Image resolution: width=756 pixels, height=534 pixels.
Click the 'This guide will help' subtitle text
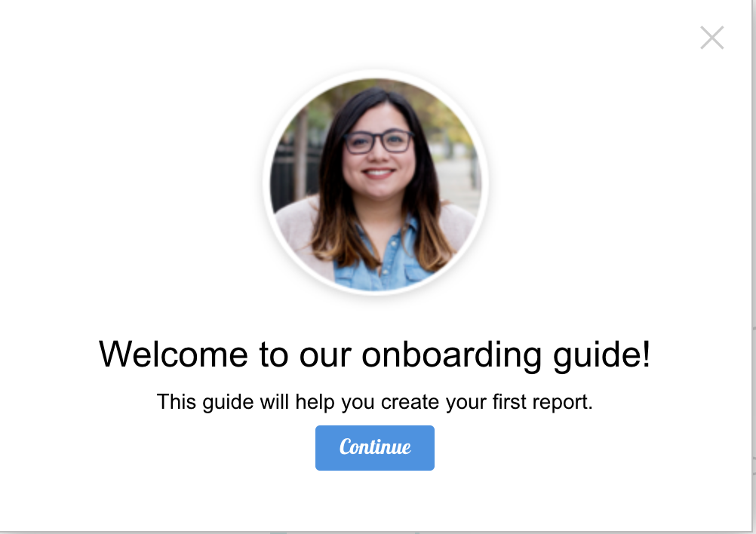375,402
